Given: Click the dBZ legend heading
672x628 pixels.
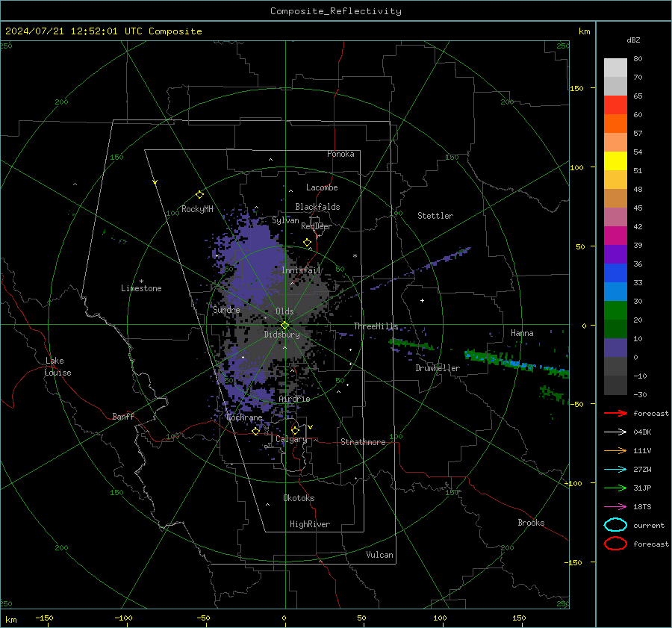Looking at the screenshot, I should click(x=633, y=40).
